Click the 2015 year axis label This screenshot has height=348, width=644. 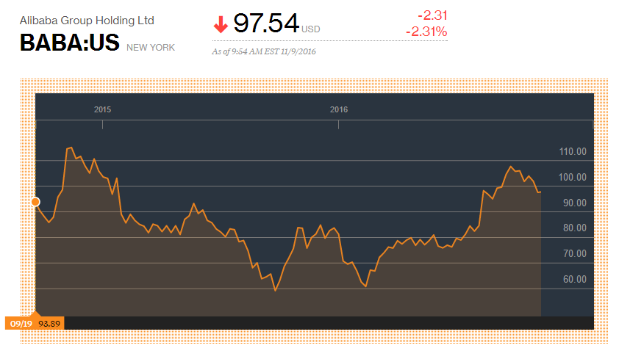pyautogui.click(x=102, y=109)
